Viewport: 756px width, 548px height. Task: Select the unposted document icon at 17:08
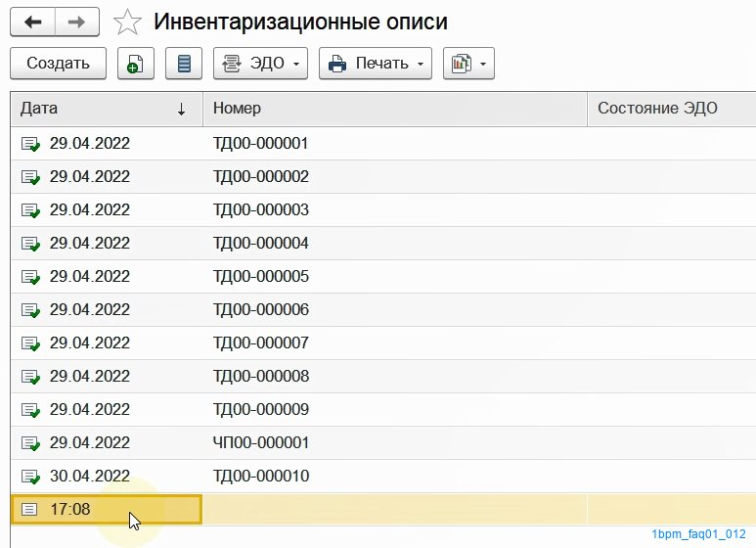coord(29,509)
